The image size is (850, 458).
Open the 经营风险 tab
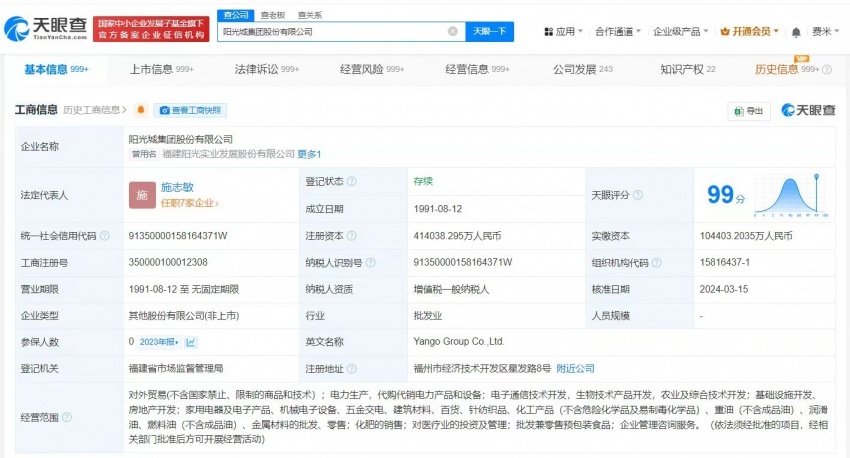[372, 69]
